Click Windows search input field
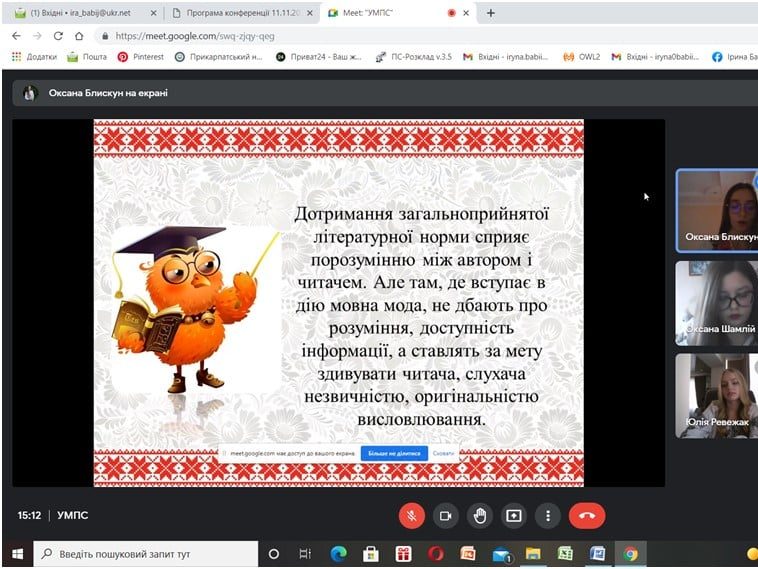 (146, 554)
